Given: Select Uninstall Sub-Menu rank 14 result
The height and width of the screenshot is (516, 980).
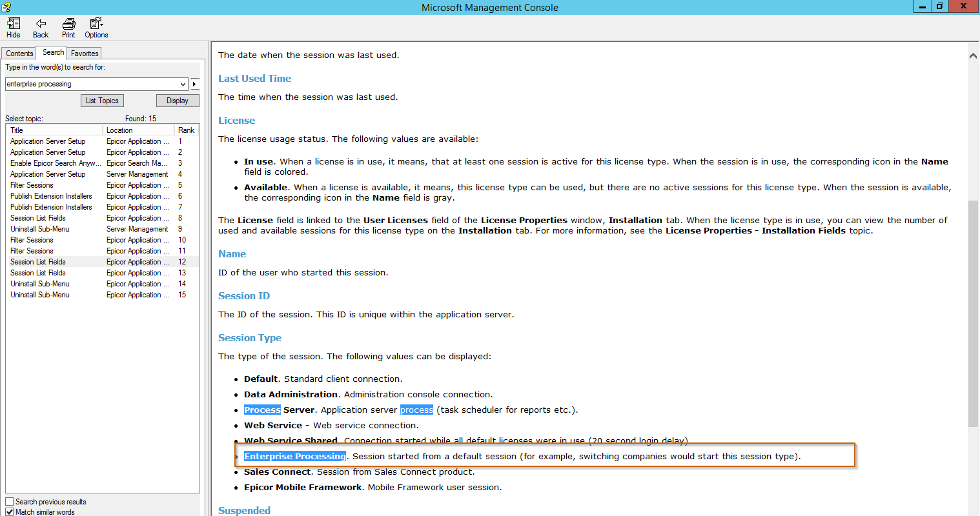Looking at the screenshot, I should click(x=103, y=284).
